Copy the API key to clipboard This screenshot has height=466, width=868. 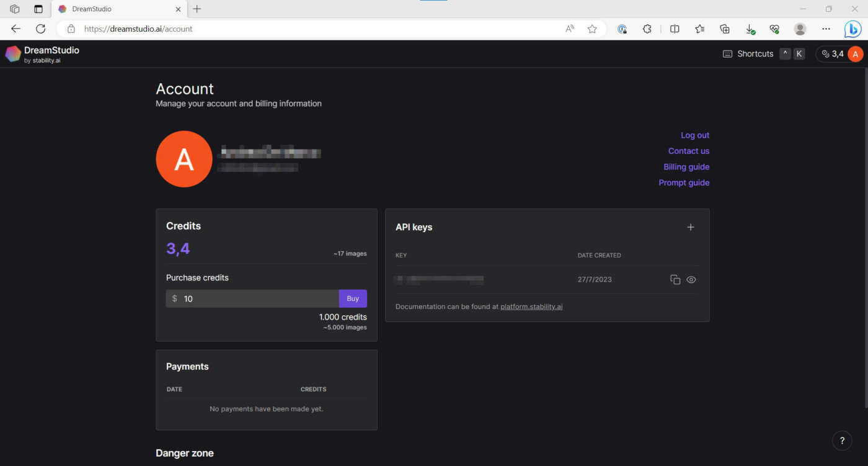pos(675,280)
